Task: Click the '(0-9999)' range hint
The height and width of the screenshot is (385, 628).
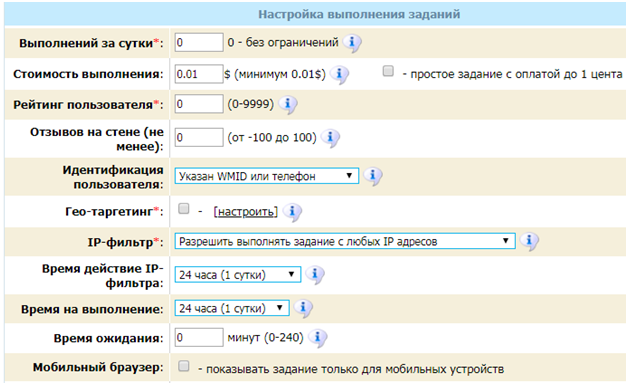Action: 251,105
